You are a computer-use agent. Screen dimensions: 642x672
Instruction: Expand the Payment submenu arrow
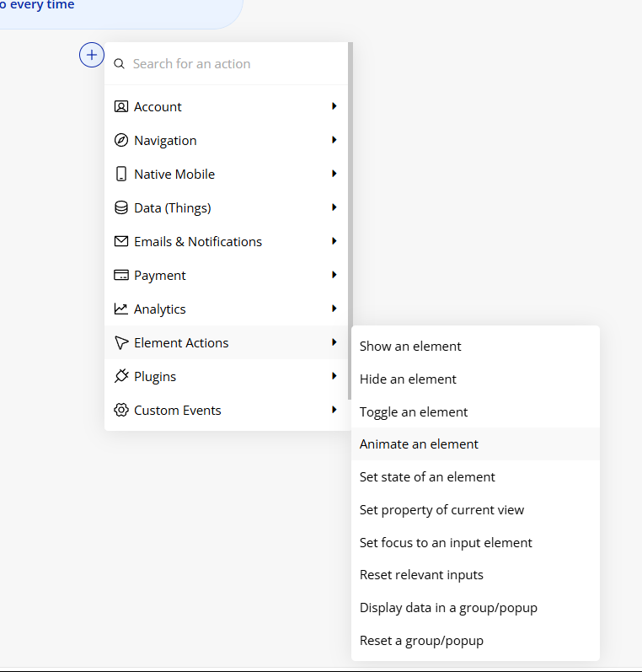tap(334, 275)
